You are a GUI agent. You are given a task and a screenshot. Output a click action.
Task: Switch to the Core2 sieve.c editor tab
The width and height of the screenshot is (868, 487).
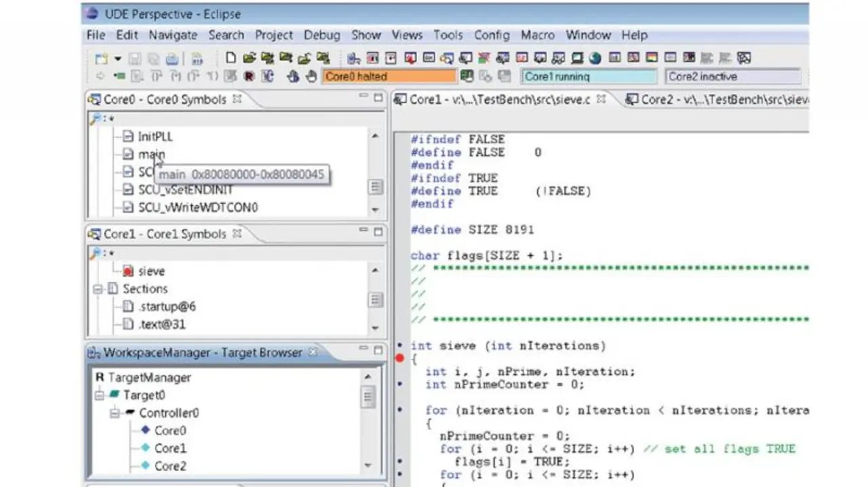(x=715, y=100)
